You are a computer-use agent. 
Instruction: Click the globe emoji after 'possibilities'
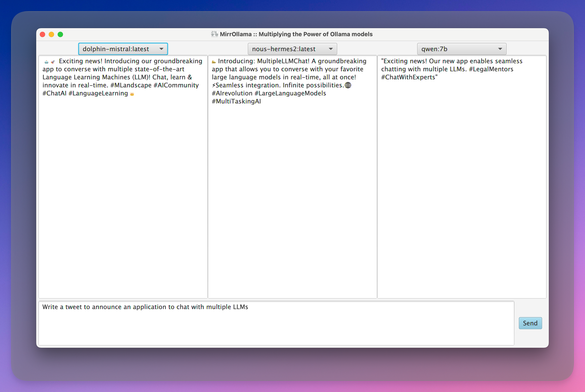click(x=348, y=85)
